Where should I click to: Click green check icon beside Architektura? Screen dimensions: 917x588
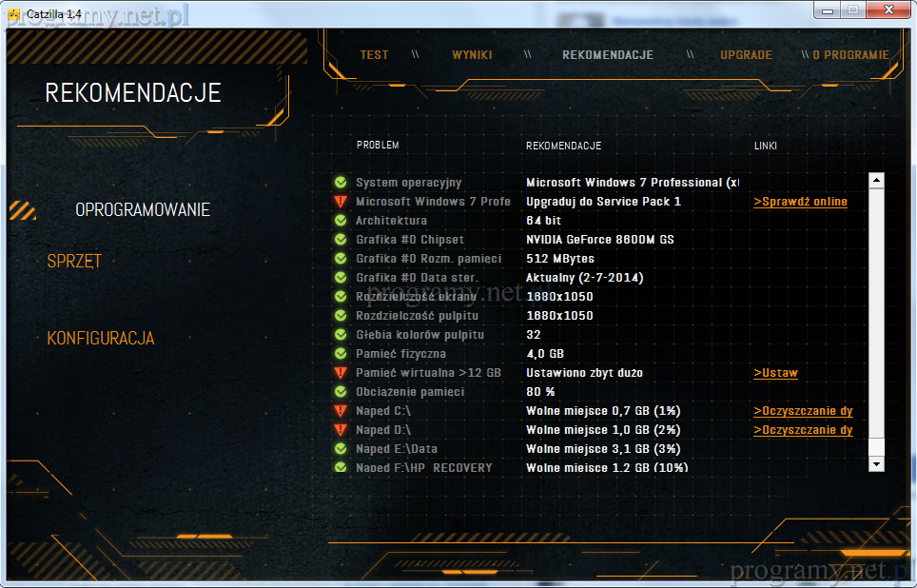(341, 221)
